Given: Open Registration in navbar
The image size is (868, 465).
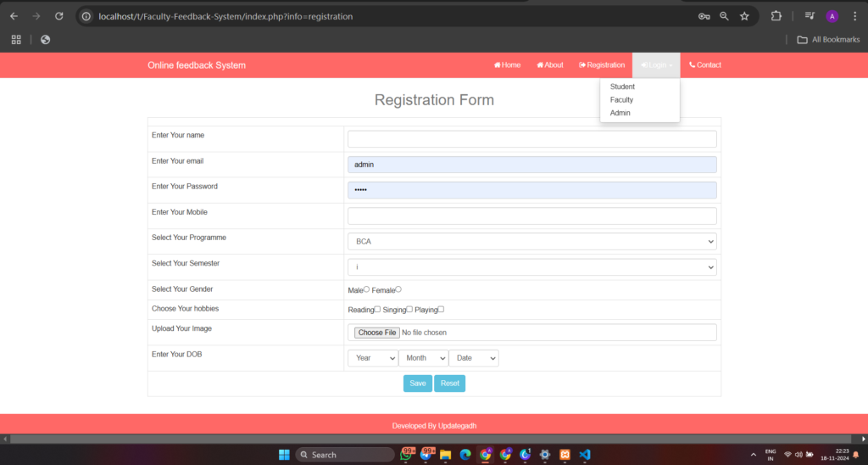Looking at the screenshot, I should pos(602,64).
